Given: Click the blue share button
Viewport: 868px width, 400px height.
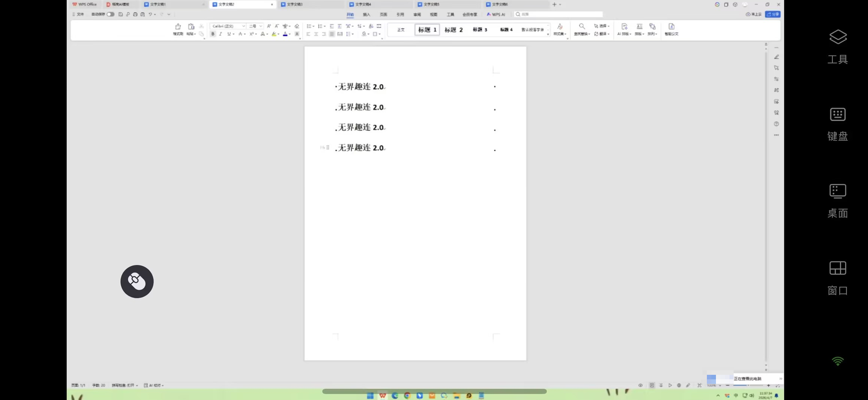Looking at the screenshot, I should pyautogui.click(x=773, y=14).
